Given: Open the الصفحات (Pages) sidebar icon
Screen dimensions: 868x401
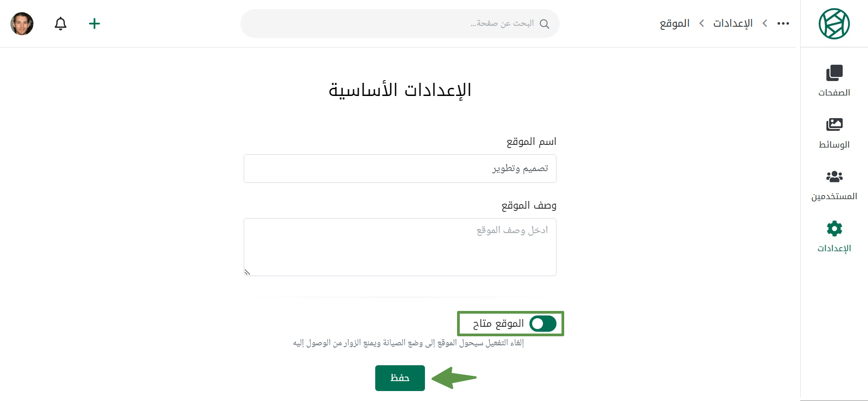Looking at the screenshot, I should pyautogui.click(x=834, y=73).
